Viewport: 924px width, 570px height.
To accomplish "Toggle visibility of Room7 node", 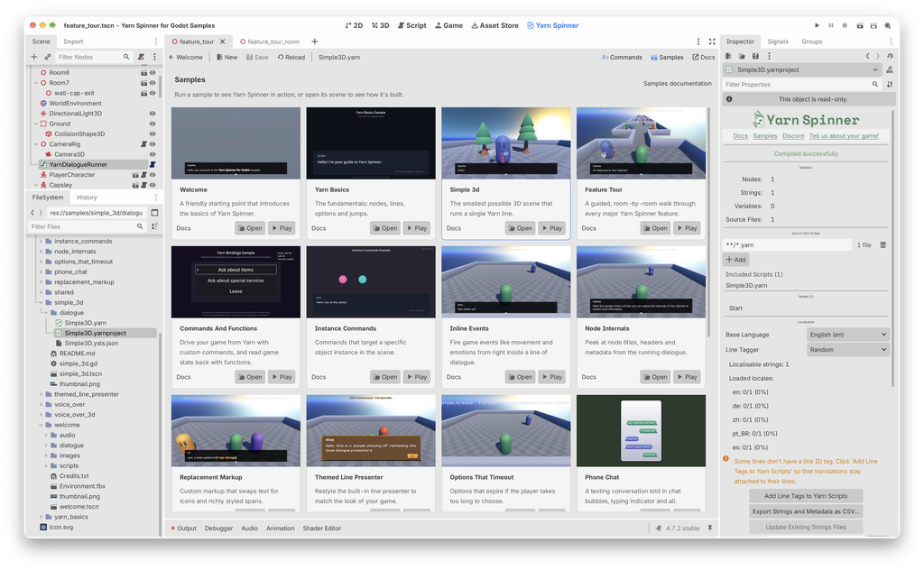I will coord(152,83).
